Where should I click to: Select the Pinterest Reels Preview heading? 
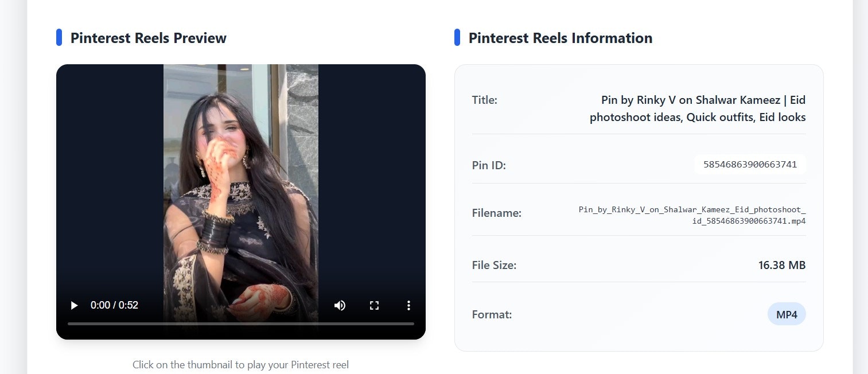(148, 38)
